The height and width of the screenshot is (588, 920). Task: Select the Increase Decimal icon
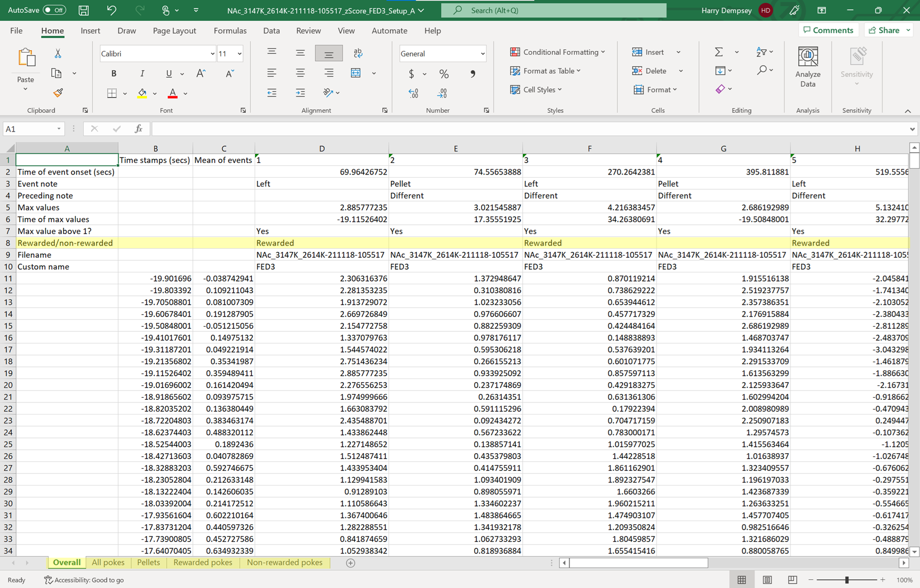pyautogui.click(x=412, y=93)
